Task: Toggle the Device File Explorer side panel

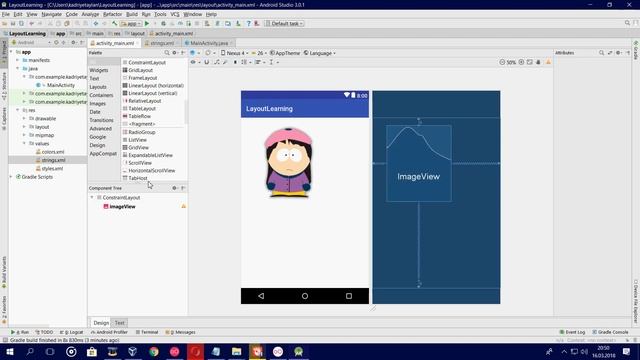Action: [x=636, y=302]
